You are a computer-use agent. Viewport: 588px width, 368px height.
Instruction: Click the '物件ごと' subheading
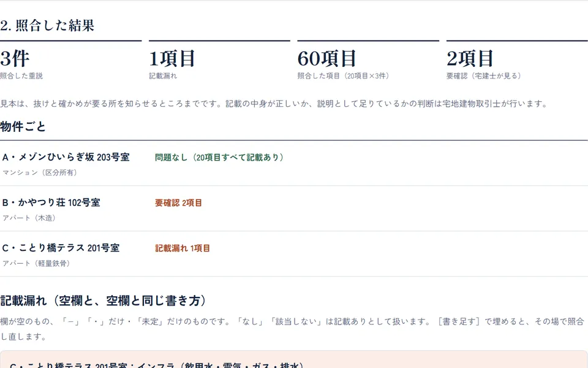23,126
